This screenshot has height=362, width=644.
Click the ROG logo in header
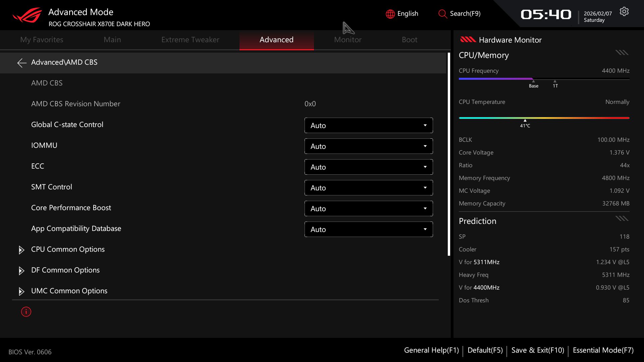[x=28, y=15]
